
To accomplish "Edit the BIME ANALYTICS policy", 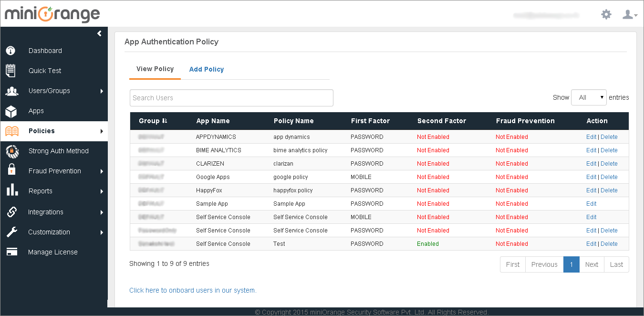I will (591, 150).
